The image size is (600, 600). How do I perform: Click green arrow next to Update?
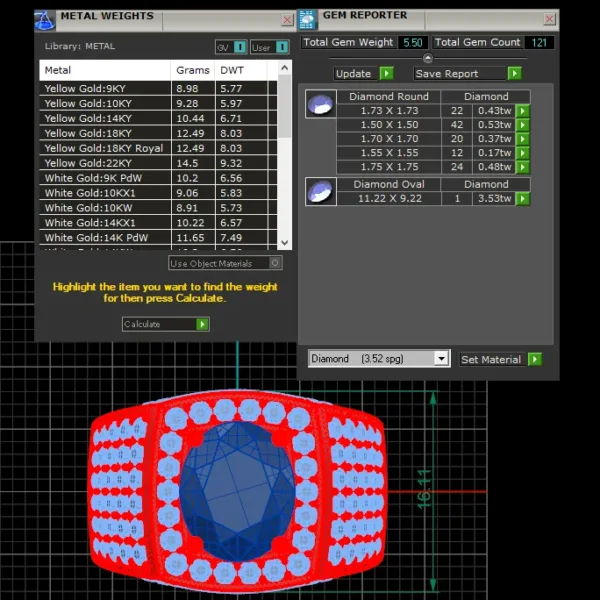(x=387, y=73)
